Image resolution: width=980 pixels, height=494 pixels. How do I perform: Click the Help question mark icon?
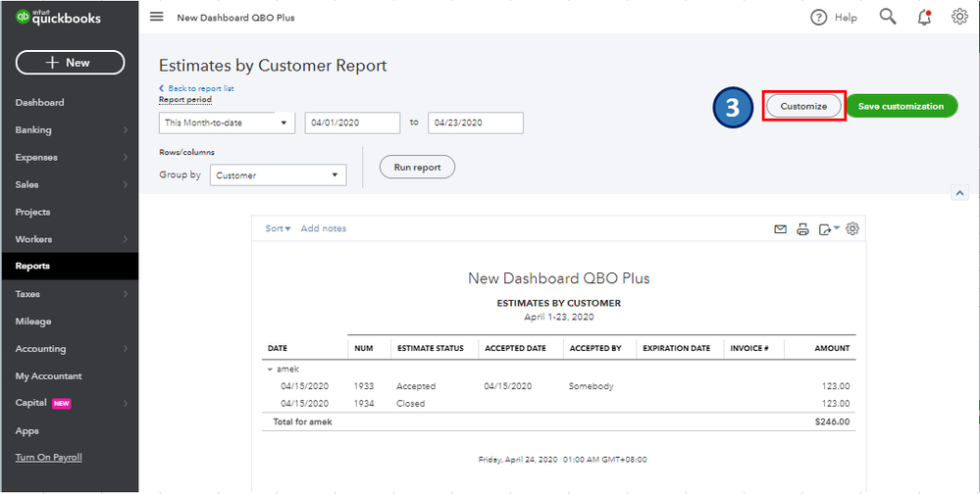click(x=819, y=18)
